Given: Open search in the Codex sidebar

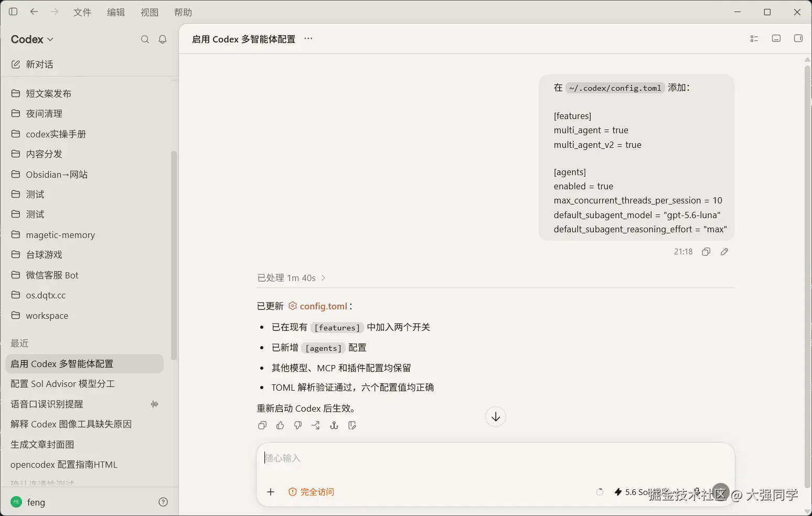Looking at the screenshot, I should coord(145,39).
